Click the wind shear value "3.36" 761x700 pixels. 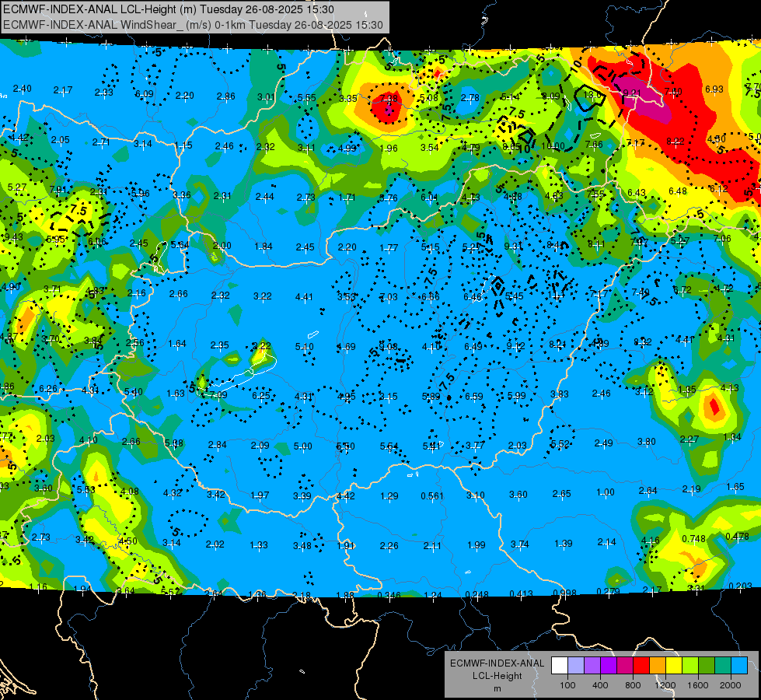[x=182, y=194]
